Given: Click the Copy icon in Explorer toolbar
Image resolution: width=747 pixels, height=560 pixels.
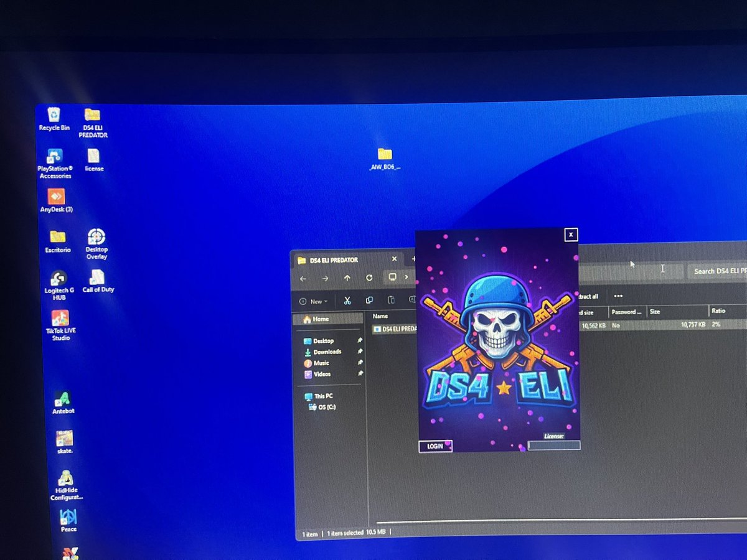Looking at the screenshot, I should [369, 300].
